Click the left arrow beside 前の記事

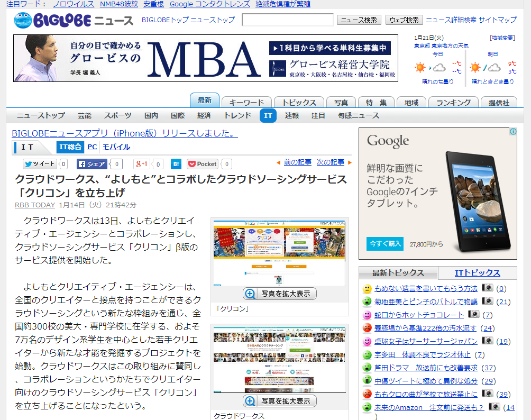[x=278, y=162]
